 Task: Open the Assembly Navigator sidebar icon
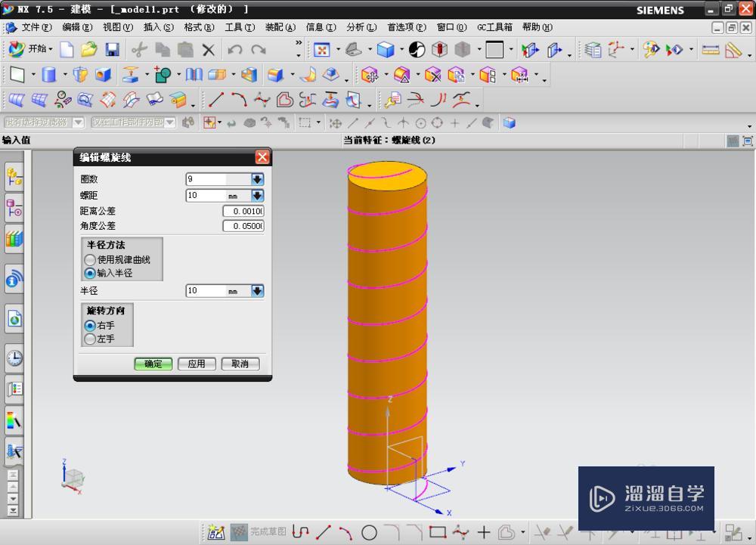[x=14, y=176]
